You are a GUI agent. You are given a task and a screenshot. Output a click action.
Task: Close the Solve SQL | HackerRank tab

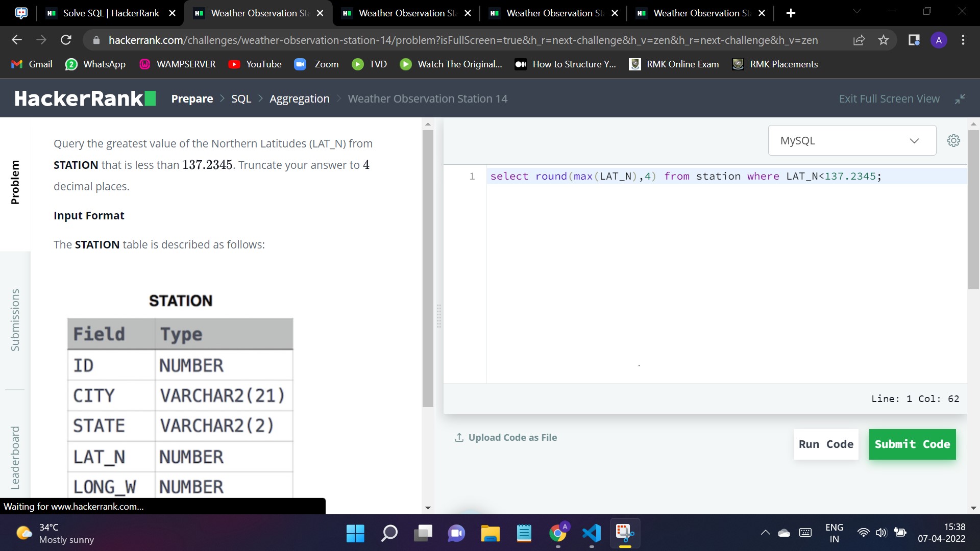(173, 13)
